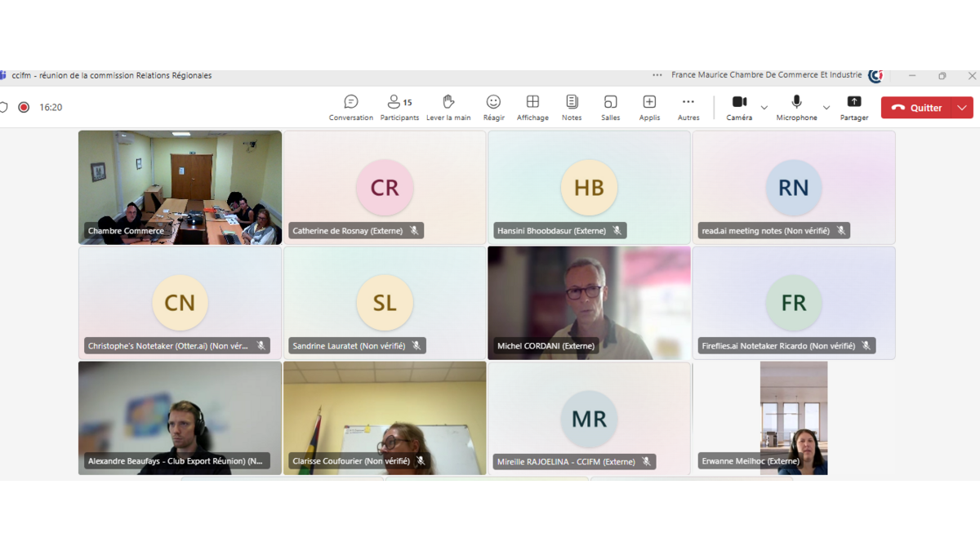The height and width of the screenshot is (551, 980).
Task: Open the Réagir reactions menu
Action: [493, 107]
